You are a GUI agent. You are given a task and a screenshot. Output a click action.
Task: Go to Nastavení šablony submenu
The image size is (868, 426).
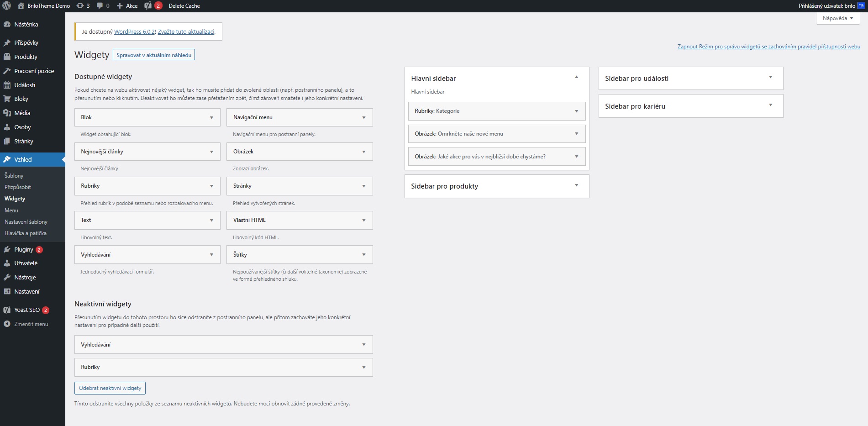pos(26,222)
